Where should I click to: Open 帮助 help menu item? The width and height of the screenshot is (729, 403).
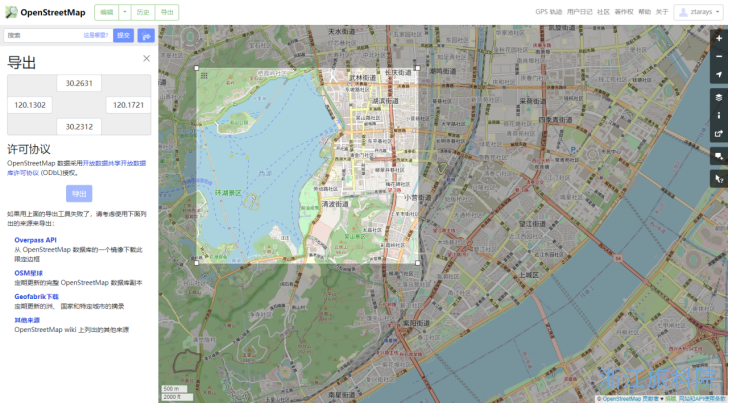(x=644, y=12)
